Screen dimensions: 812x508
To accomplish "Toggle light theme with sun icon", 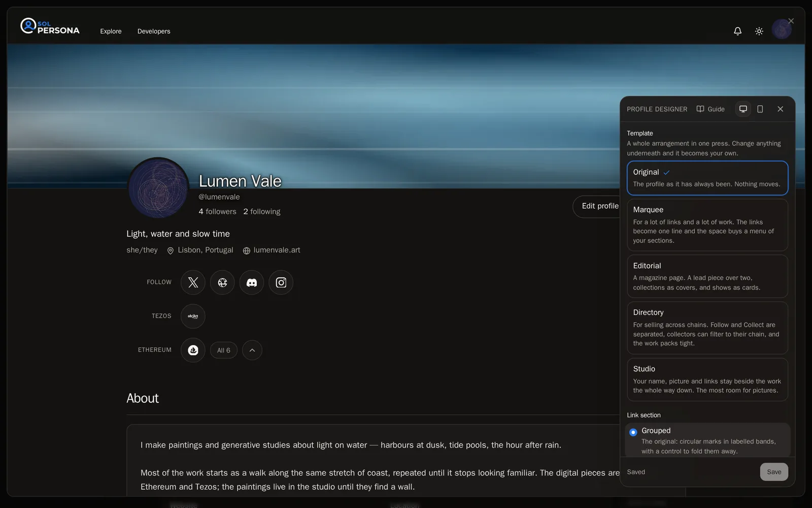I will pyautogui.click(x=759, y=31).
